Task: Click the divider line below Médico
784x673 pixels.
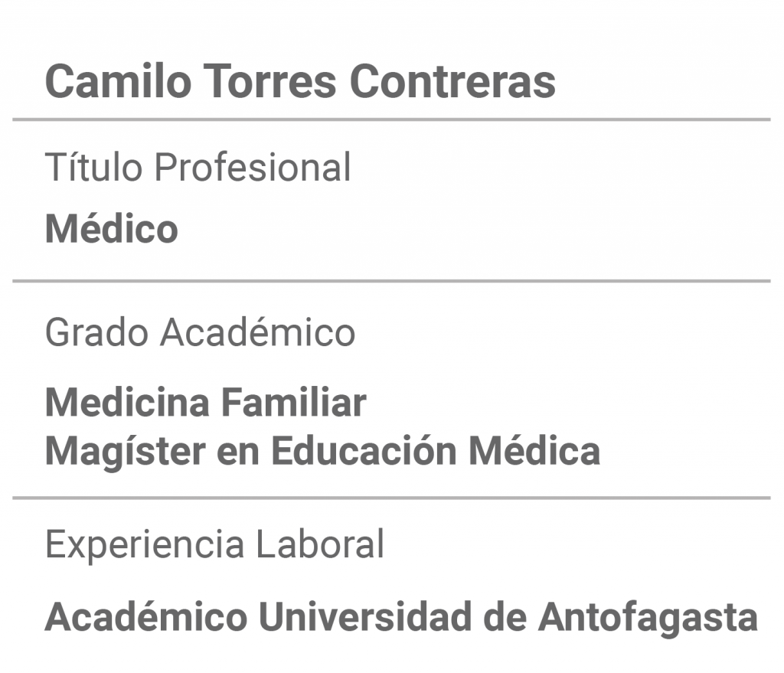Action: (x=391, y=281)
